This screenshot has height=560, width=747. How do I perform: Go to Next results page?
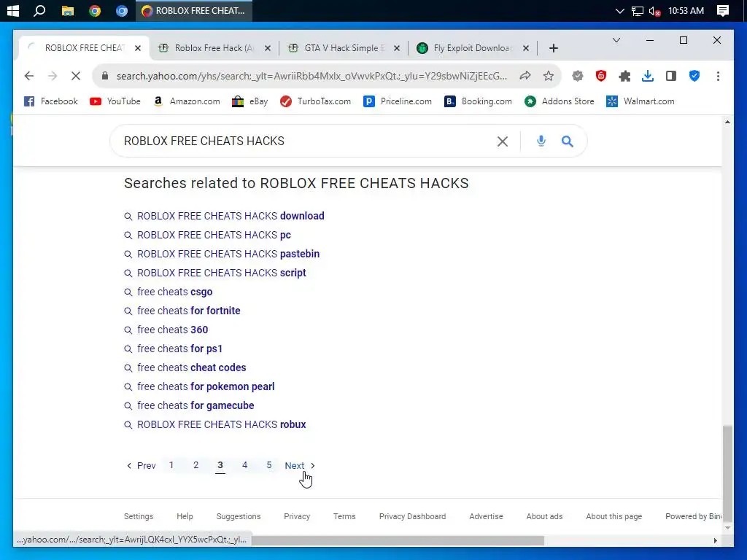click(x=300, y=466)
